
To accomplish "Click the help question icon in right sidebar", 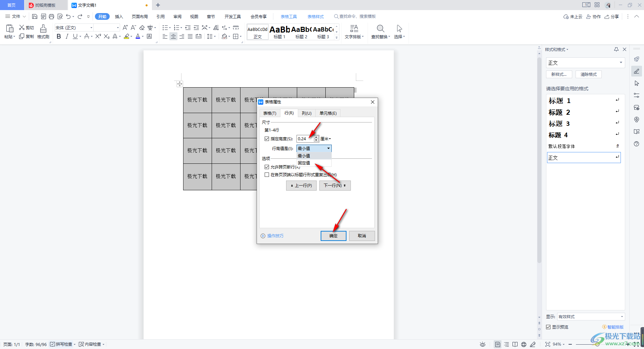I will [x=636, y=144].
